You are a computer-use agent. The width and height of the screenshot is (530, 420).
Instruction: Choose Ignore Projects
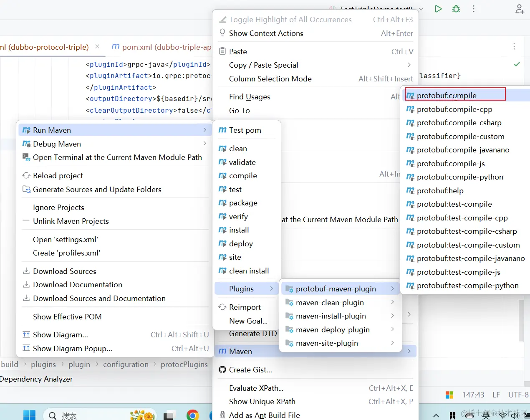(x=114, y=207)
